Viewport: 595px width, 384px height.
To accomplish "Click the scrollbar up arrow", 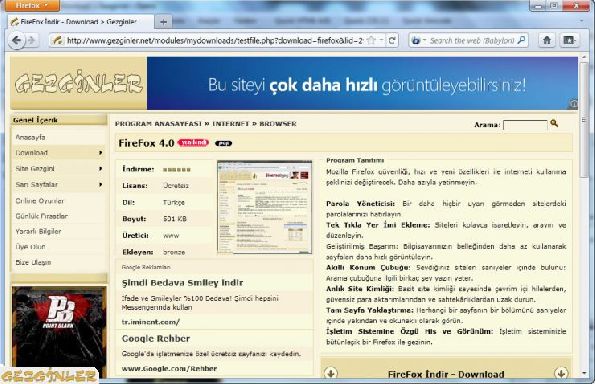I will pyautogui.click(x=584, y=57).
